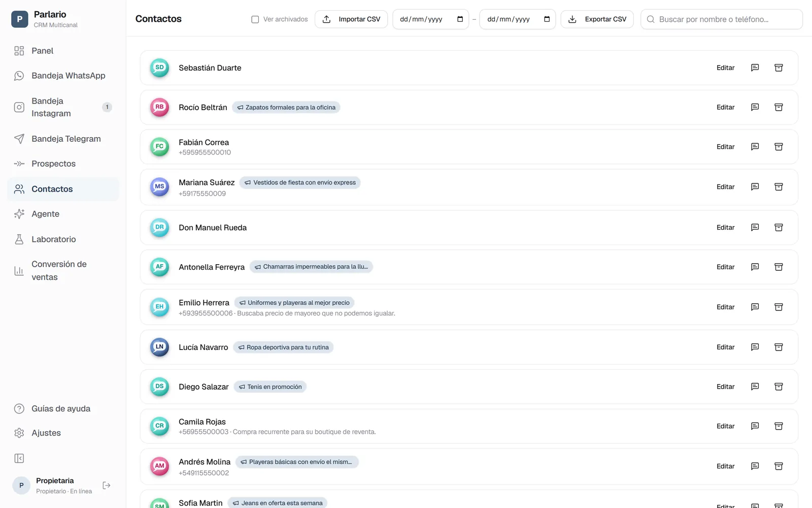
Task: Click the Tenis en promoción tag
Action: pos(270,387)
